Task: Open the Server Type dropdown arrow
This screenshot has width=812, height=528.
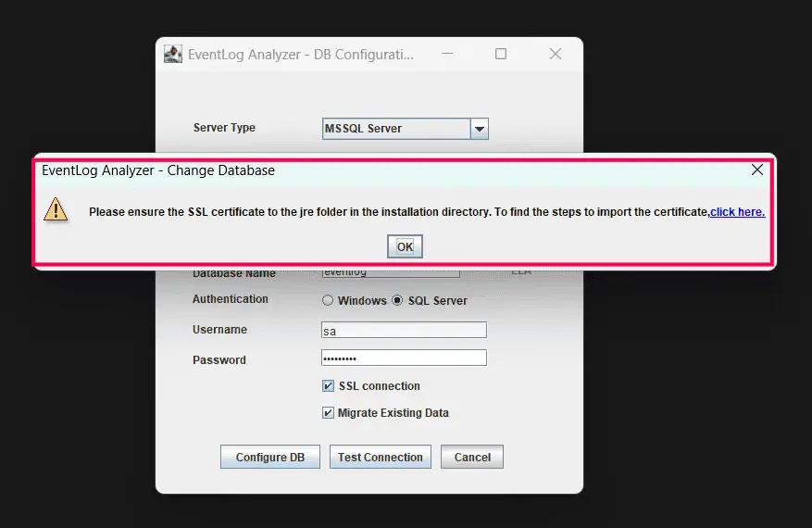Action: pyautogui.click(x=480, y=129)
